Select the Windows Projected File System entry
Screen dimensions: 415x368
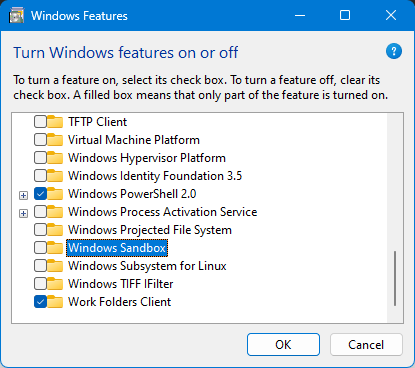coord(150,230)
